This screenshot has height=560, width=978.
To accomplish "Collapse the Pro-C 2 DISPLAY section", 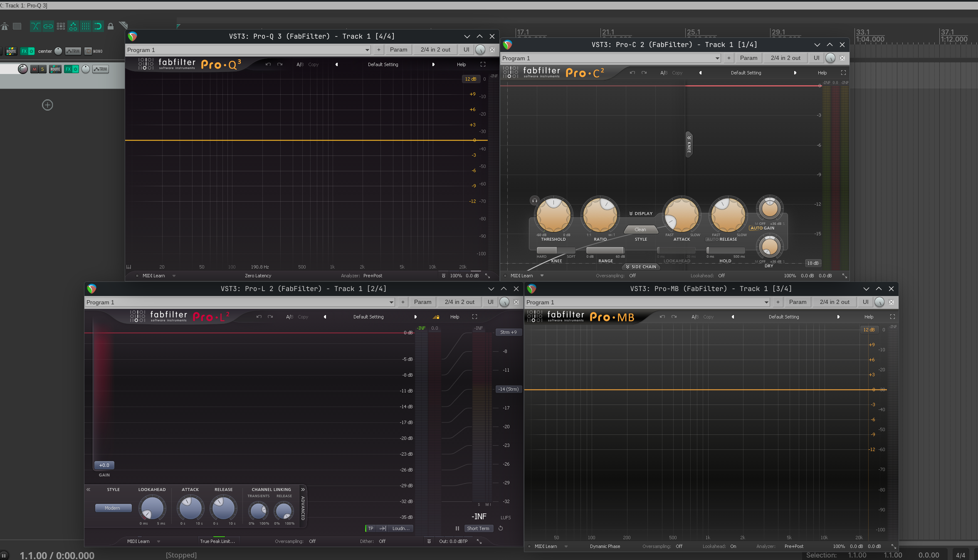I will pyautogui.click(x=641, y=214).
